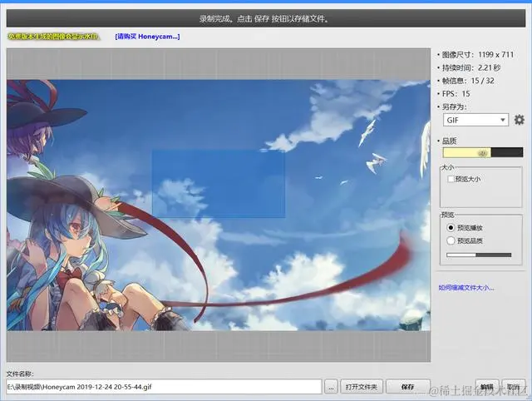Adjust the 品质 quality slider

482,152
